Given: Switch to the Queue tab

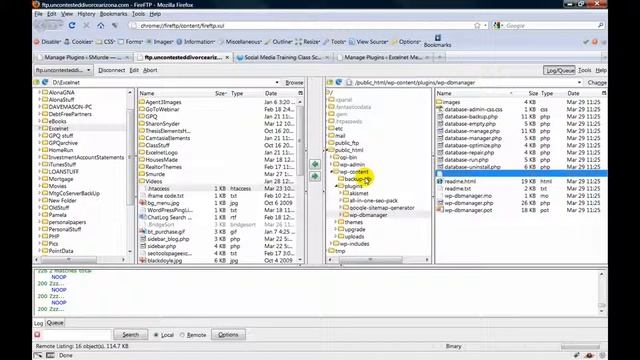Looking at the screenshot, I should point(55,323).
